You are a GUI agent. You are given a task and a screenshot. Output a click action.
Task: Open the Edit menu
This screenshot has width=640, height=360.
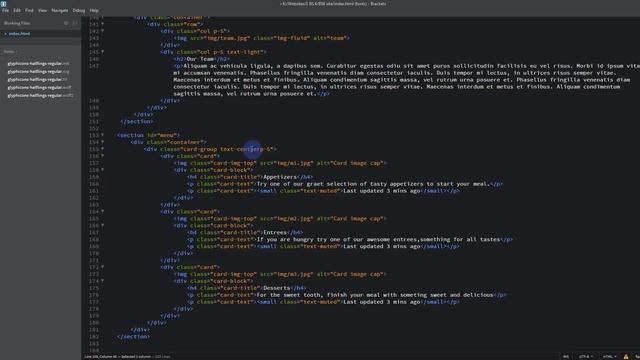[x=17, y=10]
